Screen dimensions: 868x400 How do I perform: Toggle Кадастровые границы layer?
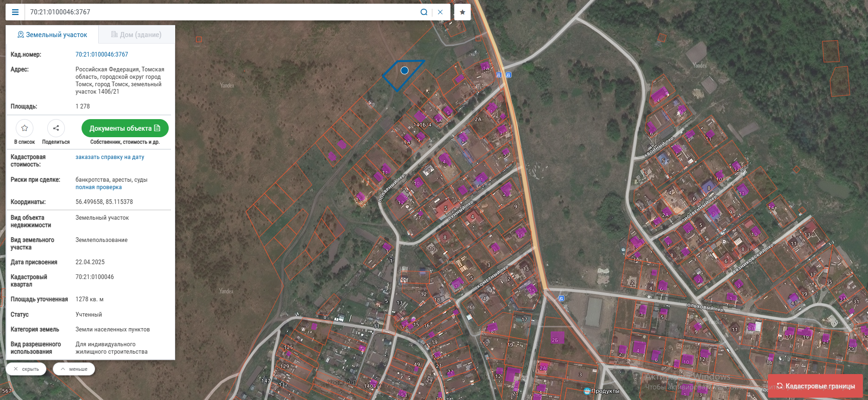click(x=816, y=386)
